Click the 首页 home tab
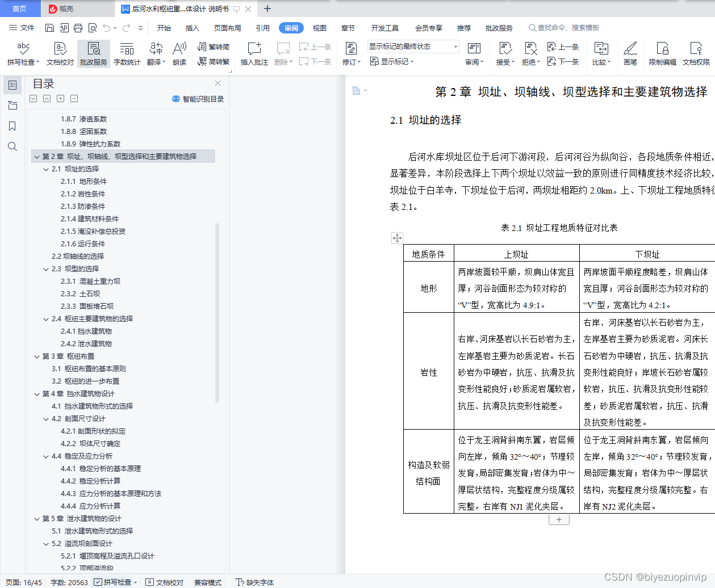 click(x=20, y=9)
